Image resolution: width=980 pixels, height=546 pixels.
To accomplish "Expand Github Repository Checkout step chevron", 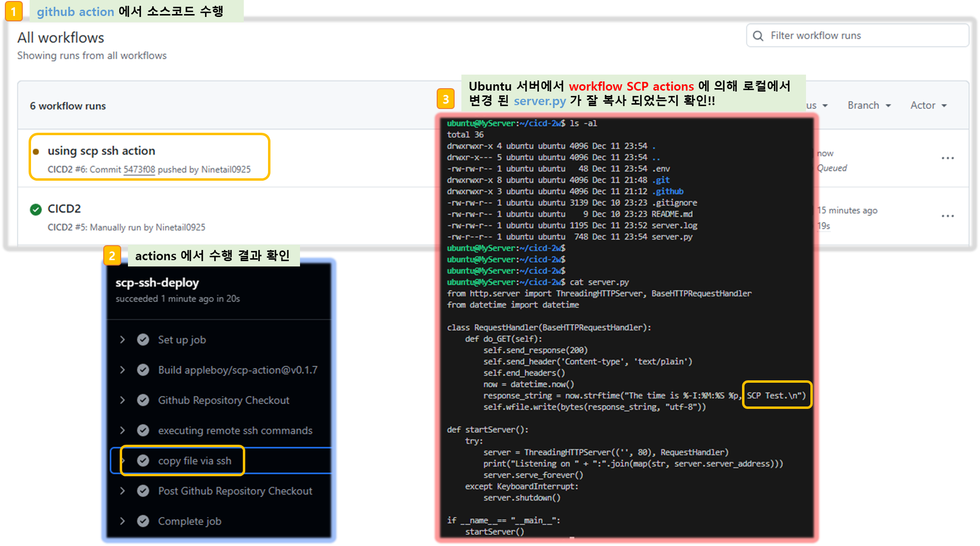I will pos(123,400).
